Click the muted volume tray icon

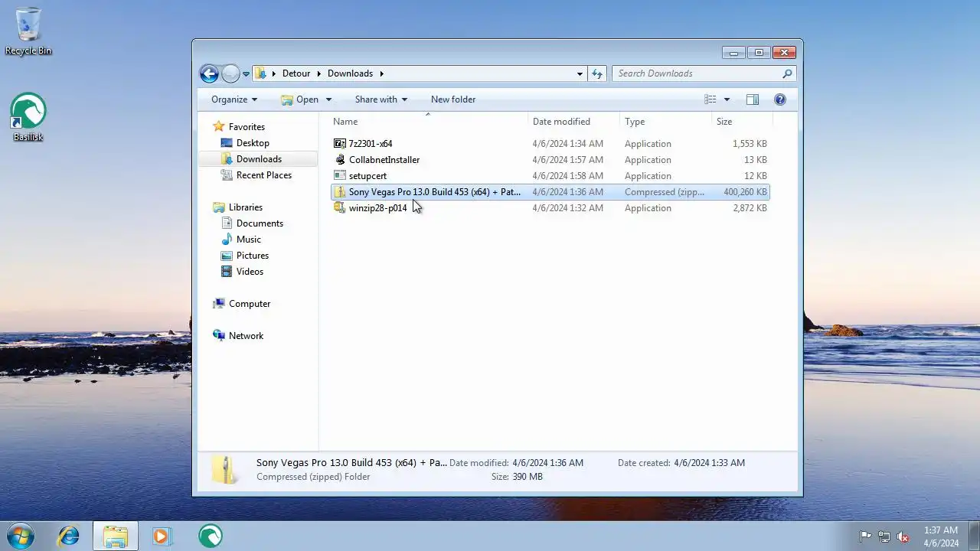903,536
